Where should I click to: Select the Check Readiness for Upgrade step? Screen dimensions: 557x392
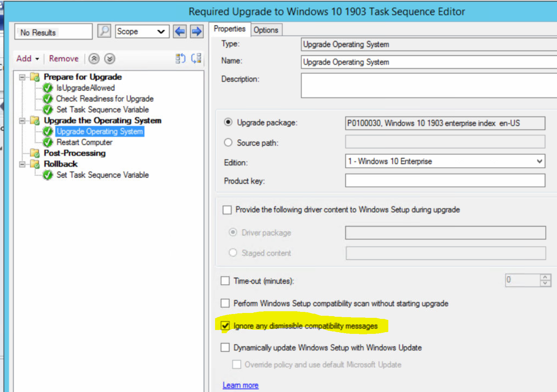(105, 99)
